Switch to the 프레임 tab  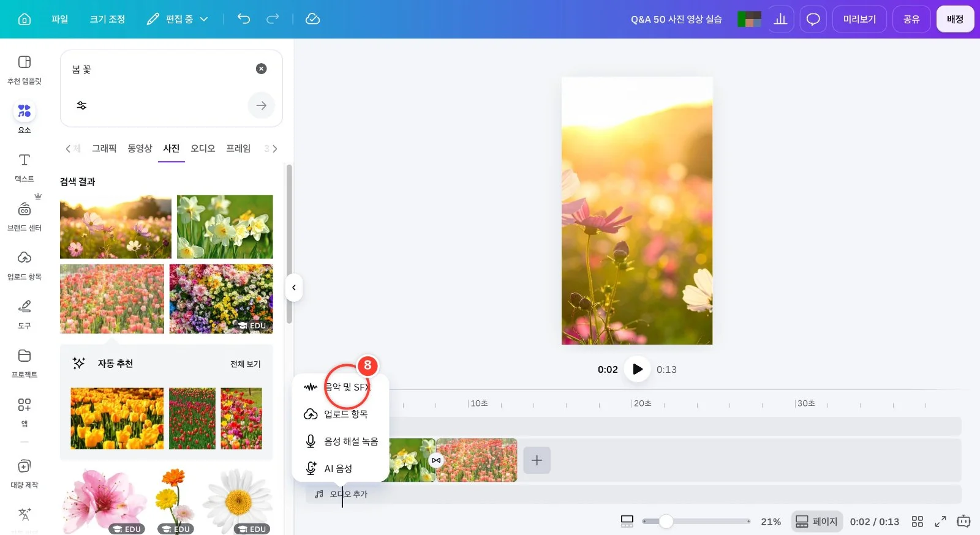pos(238,148)
